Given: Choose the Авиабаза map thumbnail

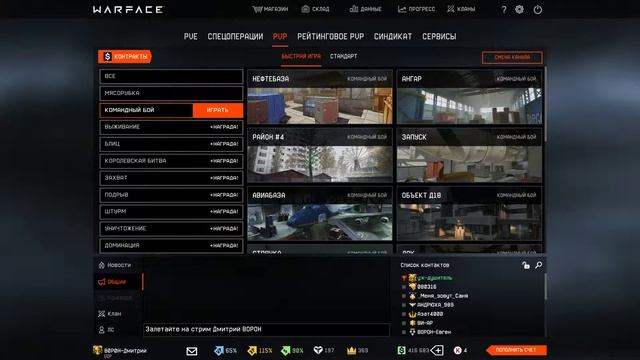Looking at the screenshot, I should click(x=320, y=214).
